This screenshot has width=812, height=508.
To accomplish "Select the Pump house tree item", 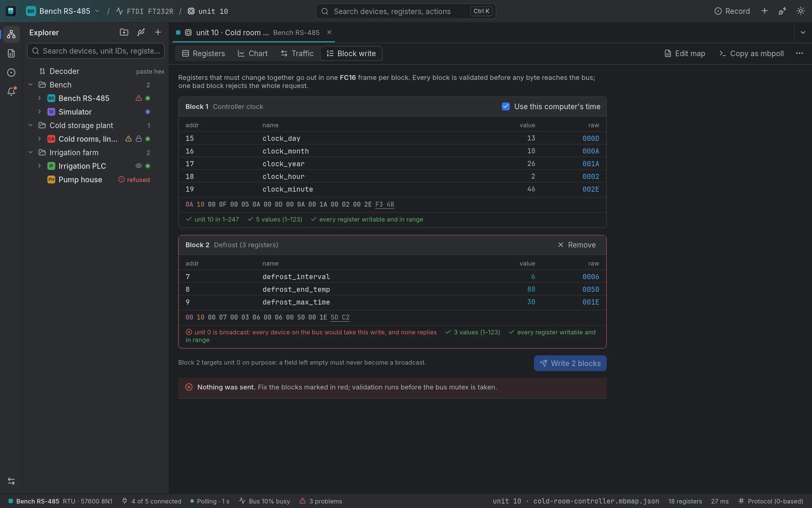I will (x=96, y=179).
